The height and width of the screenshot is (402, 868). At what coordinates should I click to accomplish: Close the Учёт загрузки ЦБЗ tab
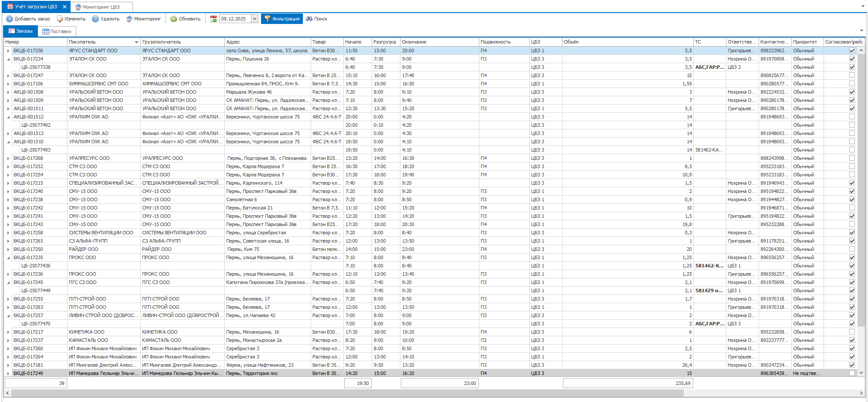[x=64, y=7]
